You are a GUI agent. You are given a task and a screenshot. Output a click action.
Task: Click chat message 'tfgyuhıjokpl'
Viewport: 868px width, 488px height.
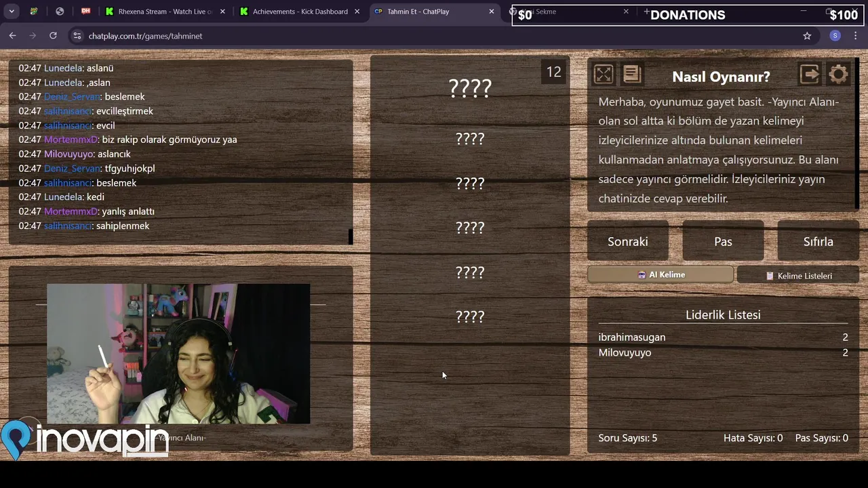pyautogui.click(x=130, y=168)
